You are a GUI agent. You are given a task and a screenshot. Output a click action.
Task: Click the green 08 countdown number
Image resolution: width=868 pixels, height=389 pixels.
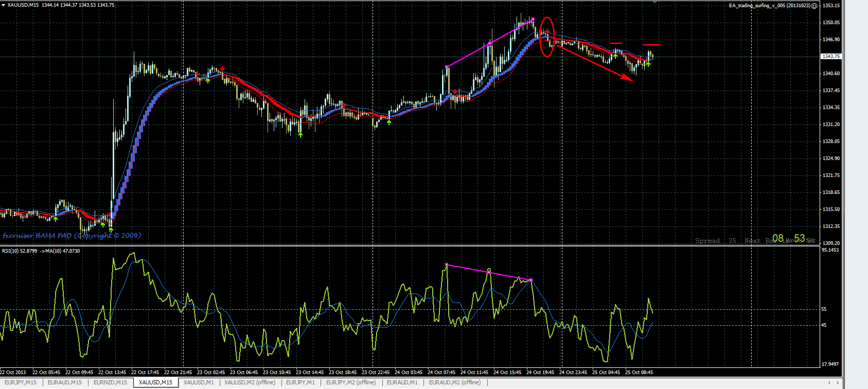(x=778, y=238)
